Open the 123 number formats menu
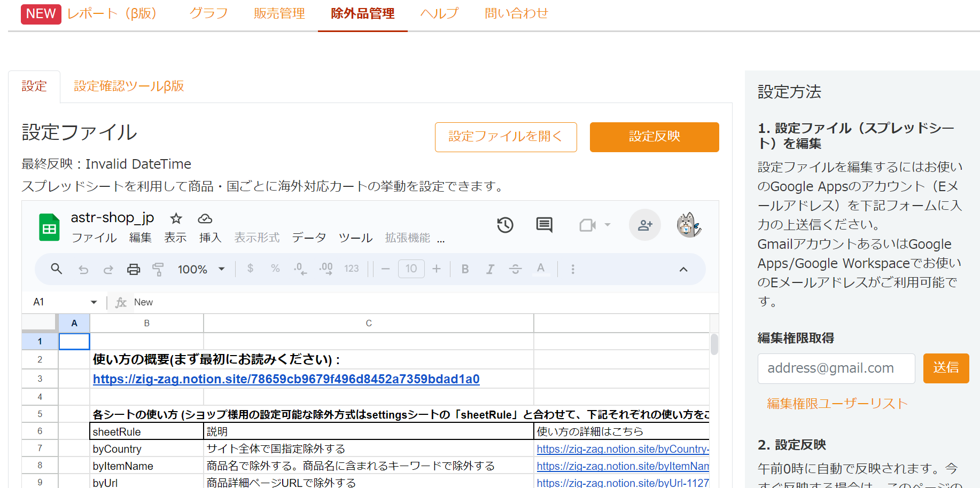The width and height of the screenshot is (980, 488). click(x=352, y=269)
